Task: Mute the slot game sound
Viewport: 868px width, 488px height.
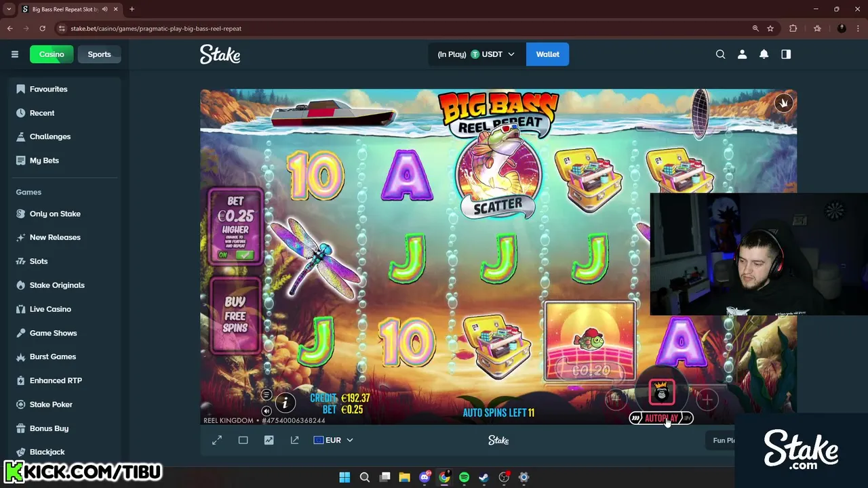Action: click(x=267, y=411)
